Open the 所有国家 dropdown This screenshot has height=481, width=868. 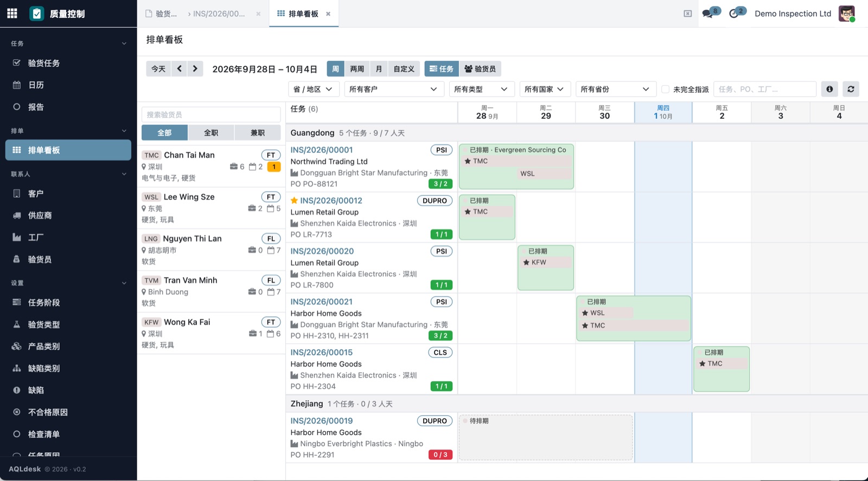pyautogui.click(x=545, y=89)
